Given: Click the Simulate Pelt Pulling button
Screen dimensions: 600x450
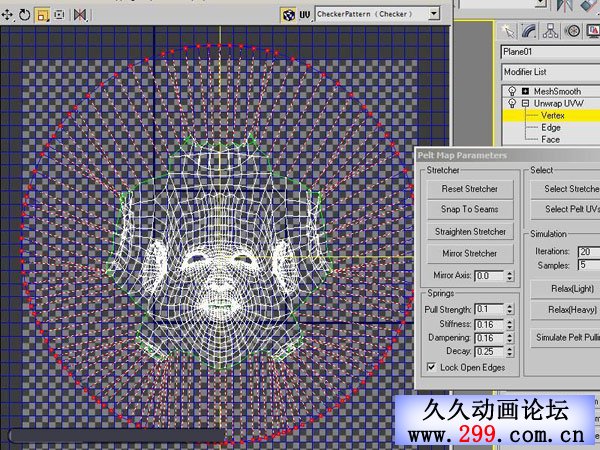Looking at the screenshot, I should click(566, 338).
